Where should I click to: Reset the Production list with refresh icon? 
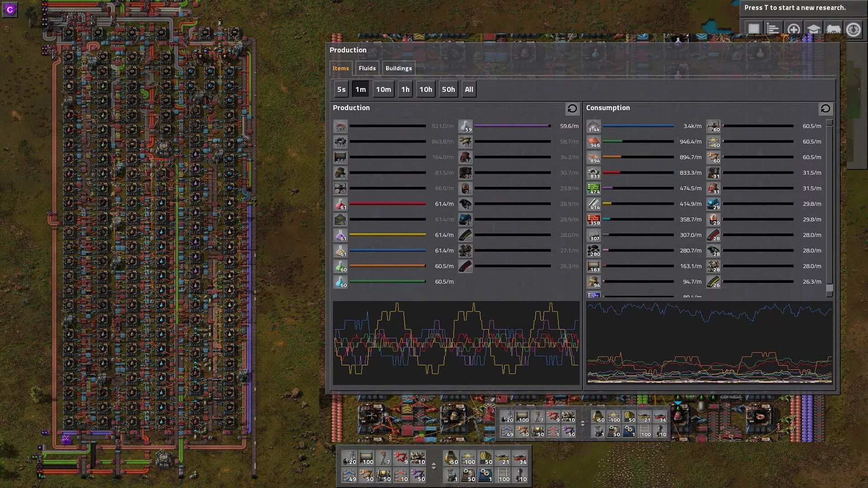click(572, 108)
